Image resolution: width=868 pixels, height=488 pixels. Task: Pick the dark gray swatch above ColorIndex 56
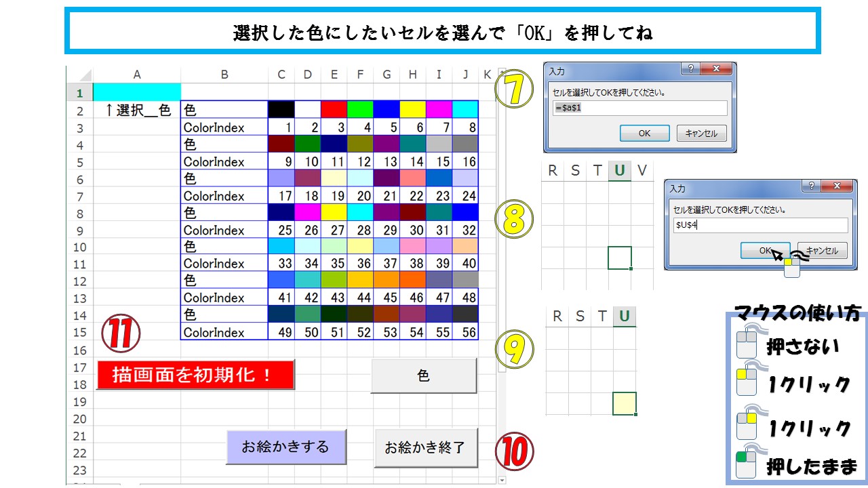click(x=465, y=314)
